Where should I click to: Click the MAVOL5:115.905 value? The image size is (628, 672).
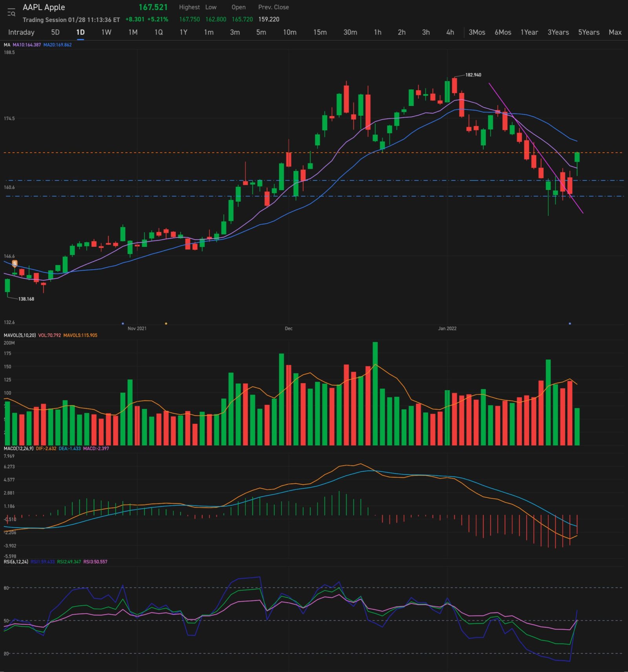80,335
